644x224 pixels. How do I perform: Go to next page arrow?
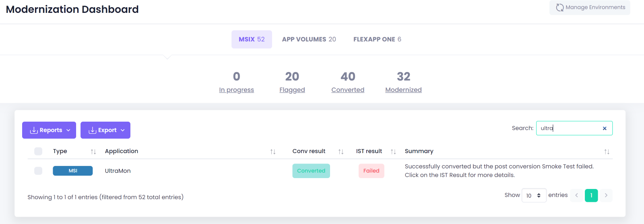click(x=606, y=195)
